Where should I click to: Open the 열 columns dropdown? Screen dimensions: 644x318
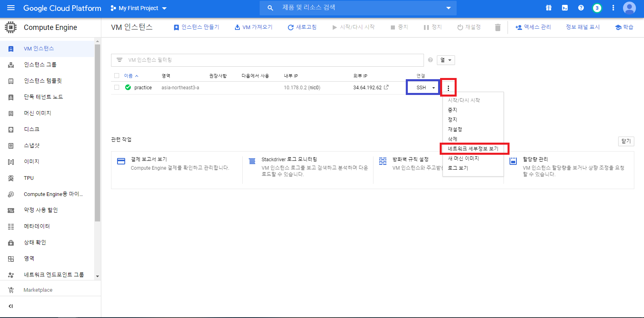coord(446,60)
